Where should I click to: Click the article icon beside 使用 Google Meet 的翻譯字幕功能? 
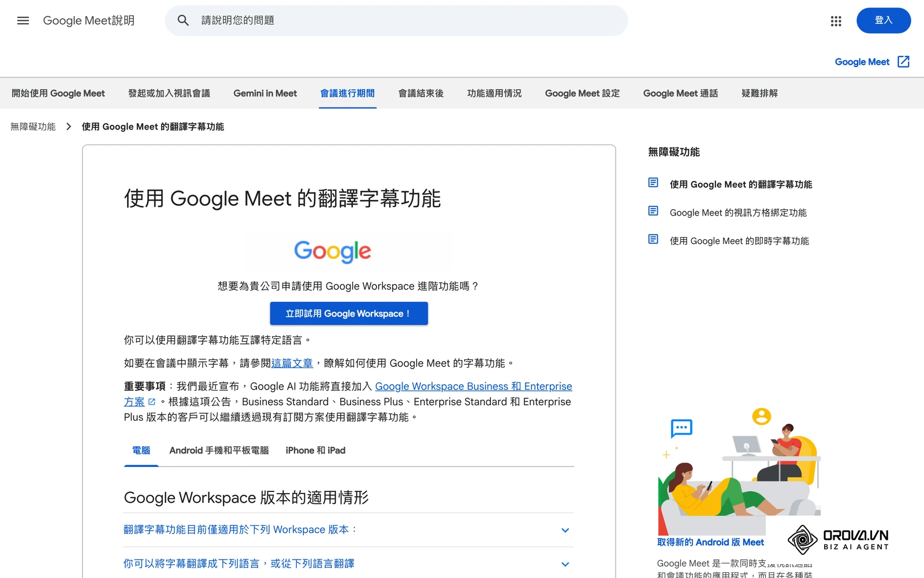point(653,183)
